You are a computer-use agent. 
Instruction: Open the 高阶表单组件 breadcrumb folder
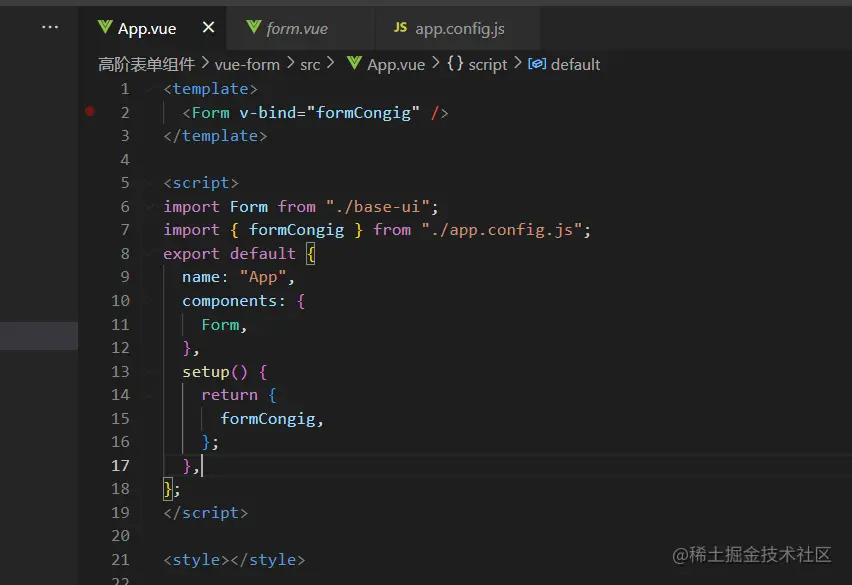pos(146,65)
